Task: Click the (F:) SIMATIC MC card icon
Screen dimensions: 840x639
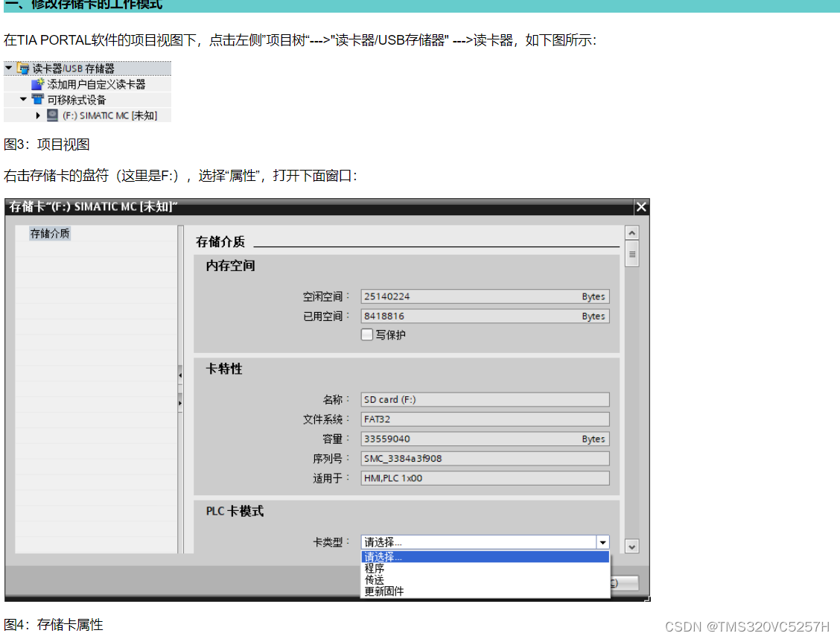Action: click(x=52, y=115)
